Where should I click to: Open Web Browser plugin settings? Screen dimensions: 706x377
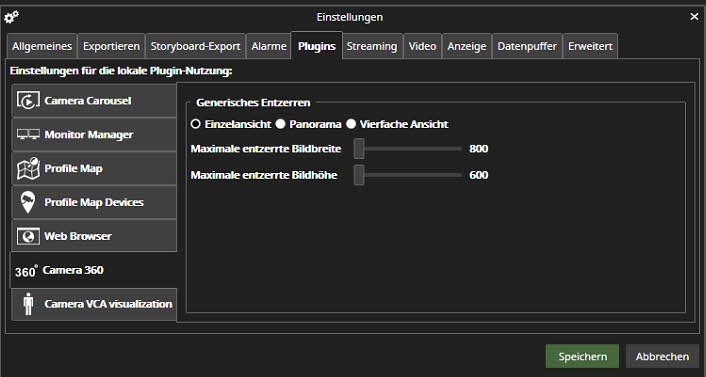coord(94,236)
